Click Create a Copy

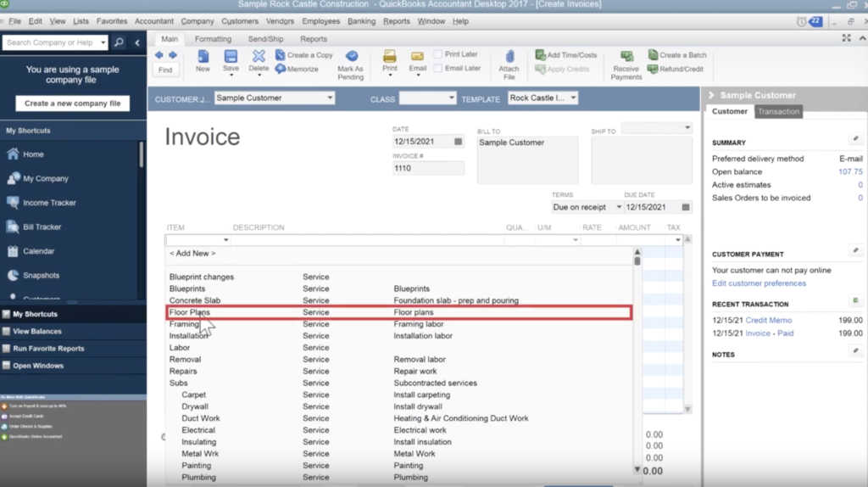tap(304, 55)
